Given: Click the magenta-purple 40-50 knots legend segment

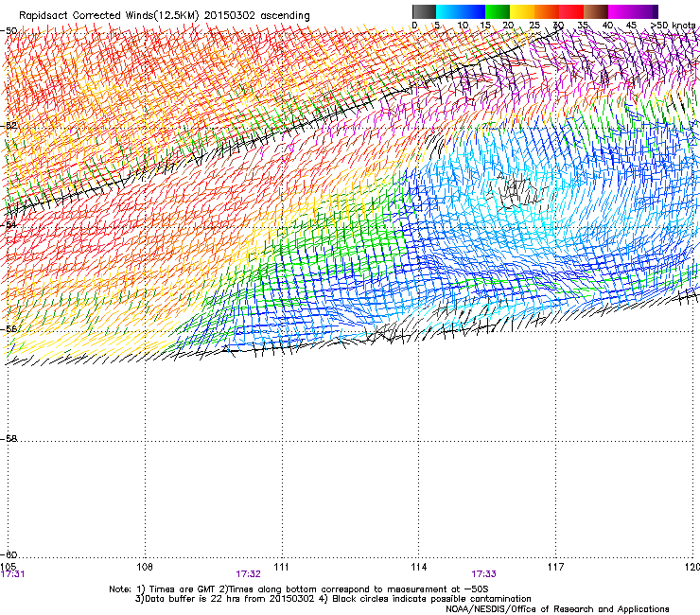Looking at the screenshot, I should tap(633, 11).
